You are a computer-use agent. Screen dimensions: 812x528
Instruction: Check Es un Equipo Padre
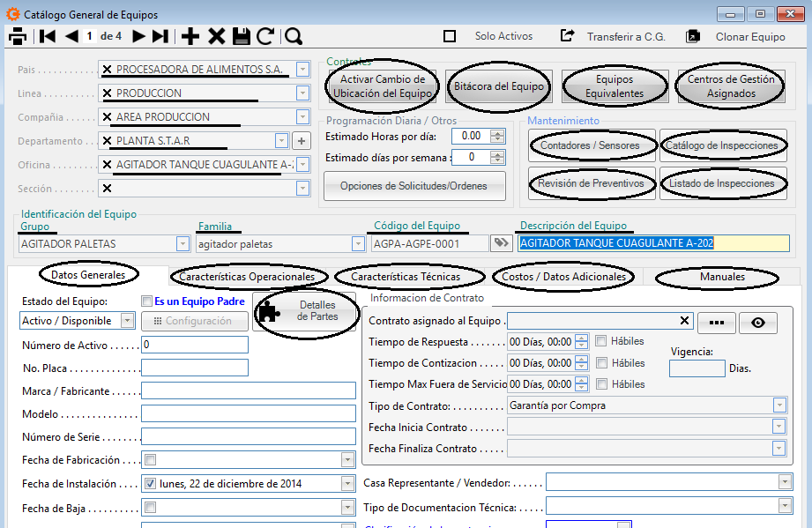point(146,301)
